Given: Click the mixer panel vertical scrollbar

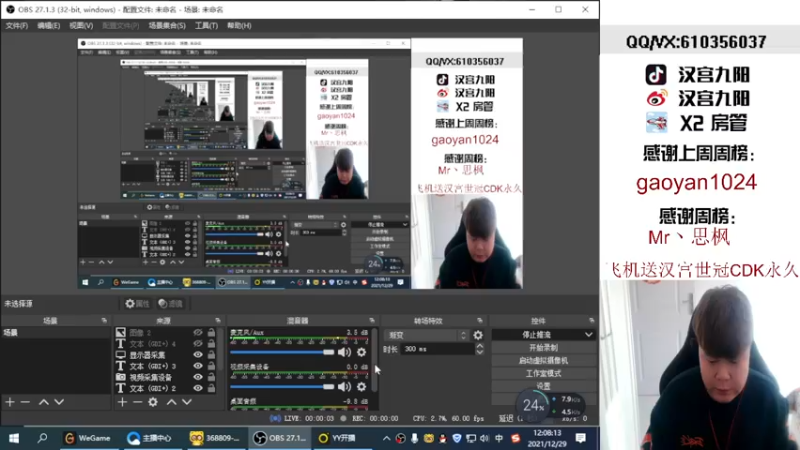Looking at the screenshot, I should pos(375,360).
